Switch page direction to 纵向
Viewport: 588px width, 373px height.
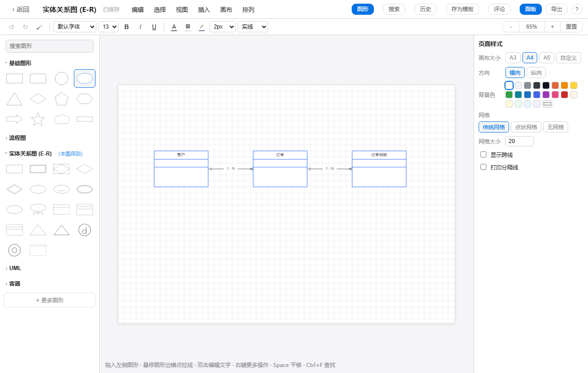(x=536, y=72)
